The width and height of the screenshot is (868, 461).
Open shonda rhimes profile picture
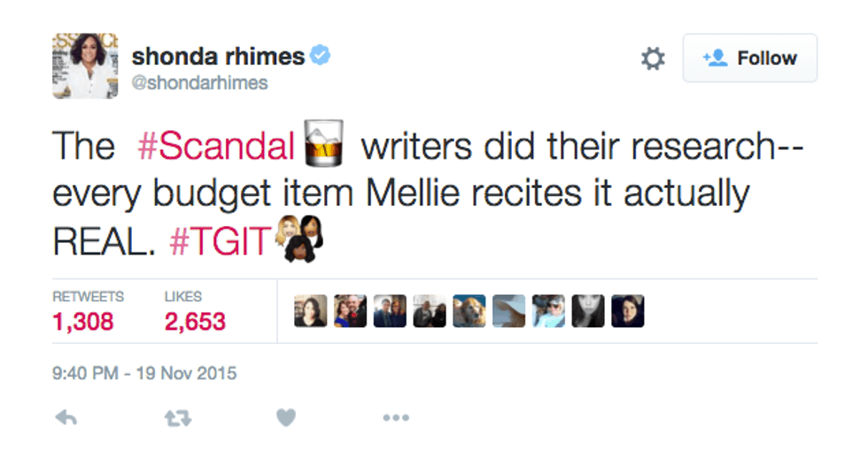click(x=85, y=66)
